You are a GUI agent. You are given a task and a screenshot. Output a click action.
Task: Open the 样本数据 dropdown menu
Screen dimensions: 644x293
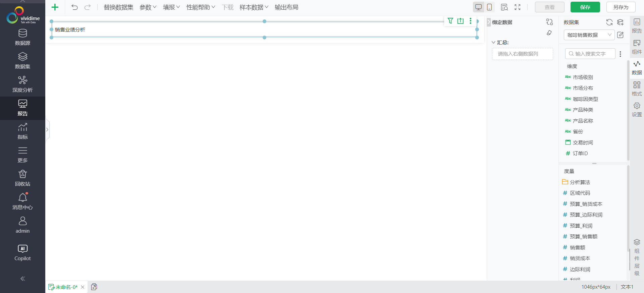tap(254, 7)
